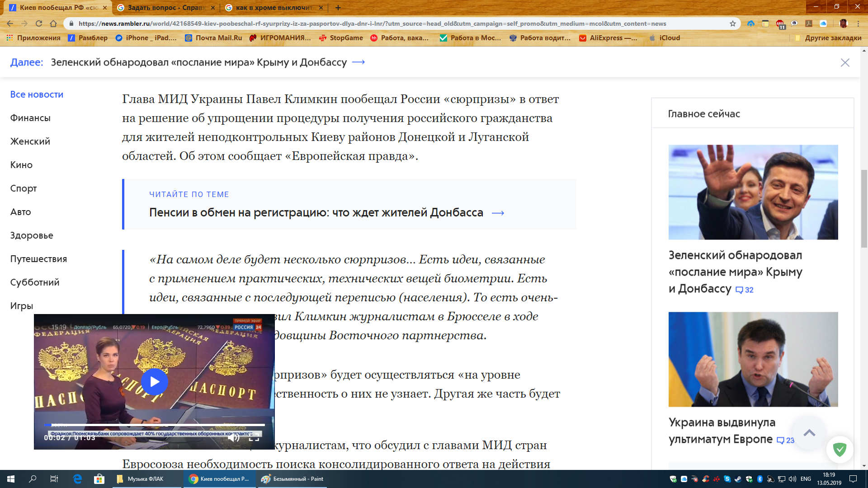Dismiss the Далее banner
This screenshot has width=868, height=488.
844,62
